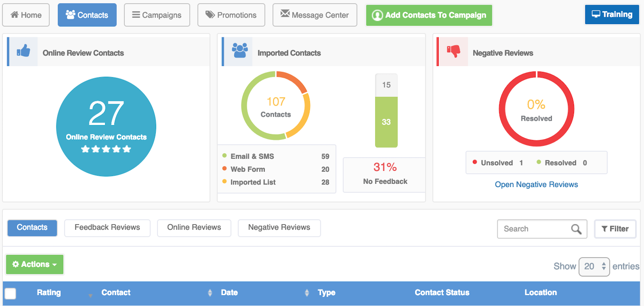Click the tag icon in Promotions button
The width and height of the screenshot is (644, 306).
pyautogui.click(x=210, y=14)
